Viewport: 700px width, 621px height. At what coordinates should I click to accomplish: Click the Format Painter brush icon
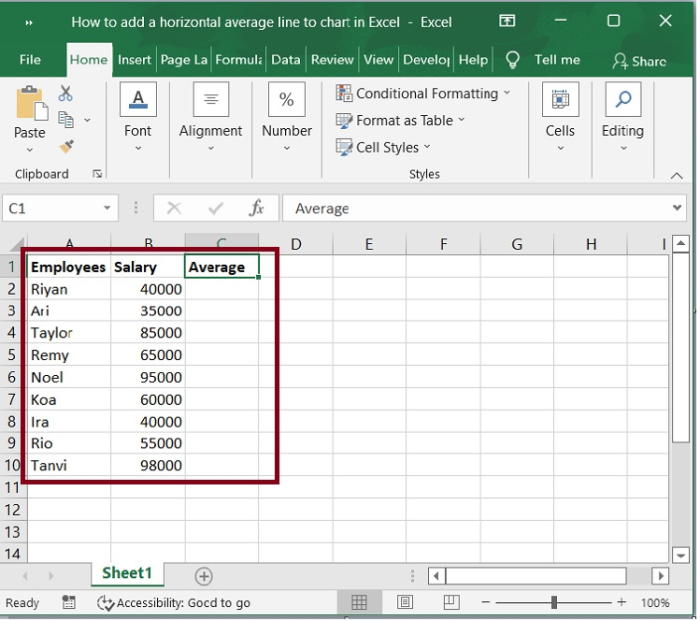66,147
